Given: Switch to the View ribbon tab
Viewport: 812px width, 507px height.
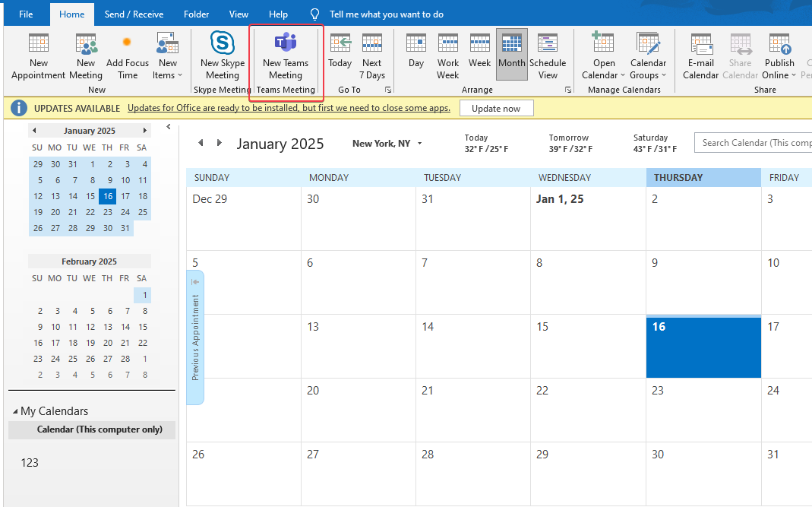Looking at the screenshot, I should [239, 14].
